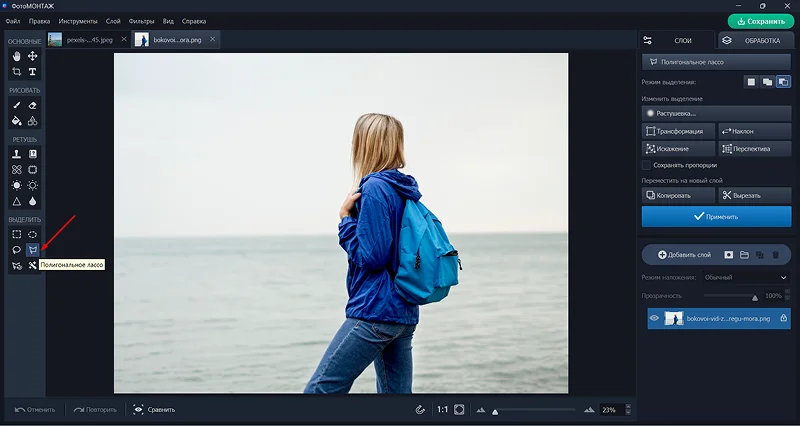This screenshot has height=426, width=800.
Task: Click the zoom percentage stepper arrows
Action: pos(628,410)
